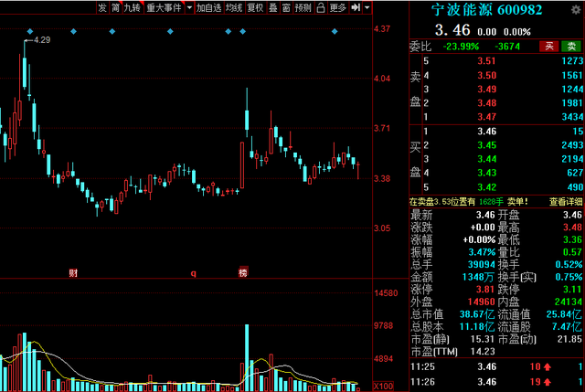Click the arrow-to-bar jump icon

[x=356, y=7]
